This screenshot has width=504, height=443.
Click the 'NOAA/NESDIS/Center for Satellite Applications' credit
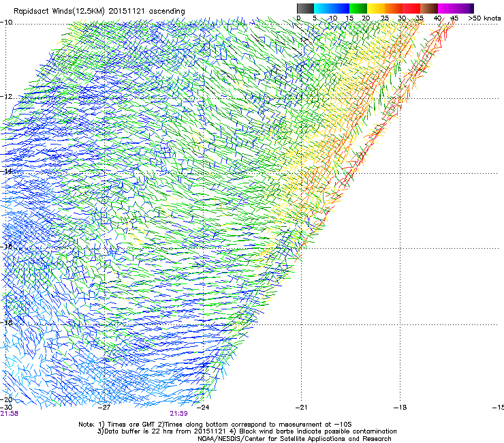(x=294, y=439)
